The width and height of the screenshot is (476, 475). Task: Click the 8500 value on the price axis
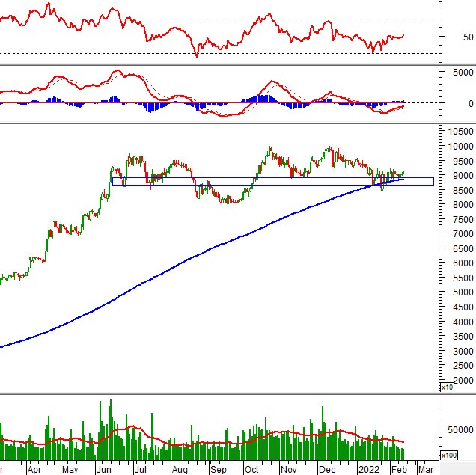click(x=463, y=190)
